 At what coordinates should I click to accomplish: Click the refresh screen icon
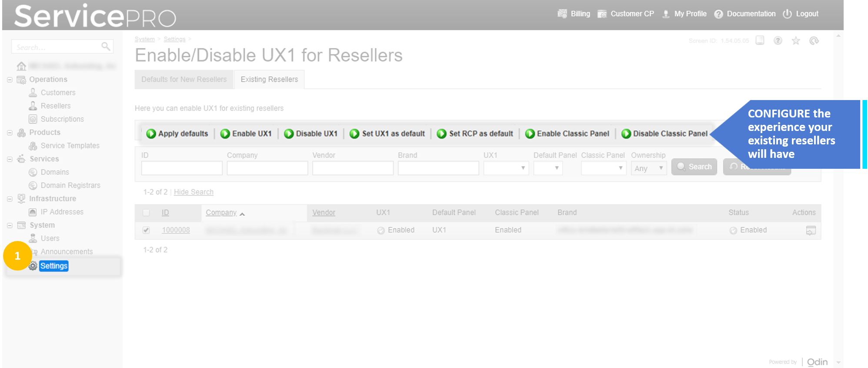pyautogui.click(x=814, y=41)
